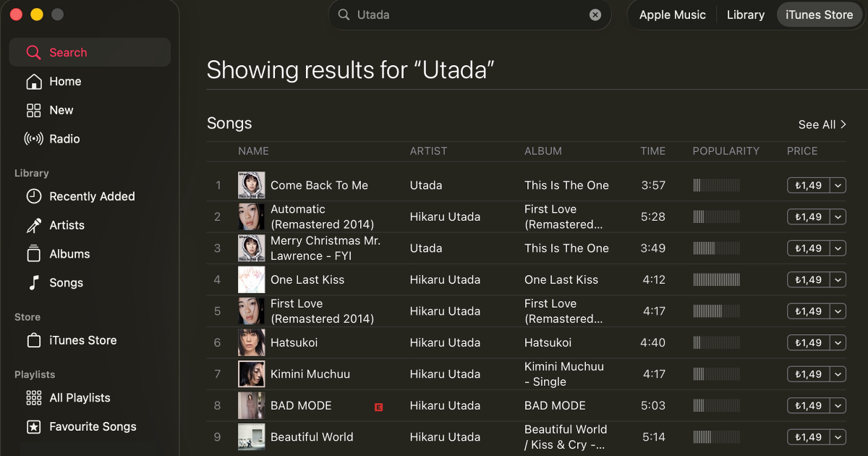The image size is (868, 456).
Task: Open Radio in the sidebar
Action: [x=90, y=139]
